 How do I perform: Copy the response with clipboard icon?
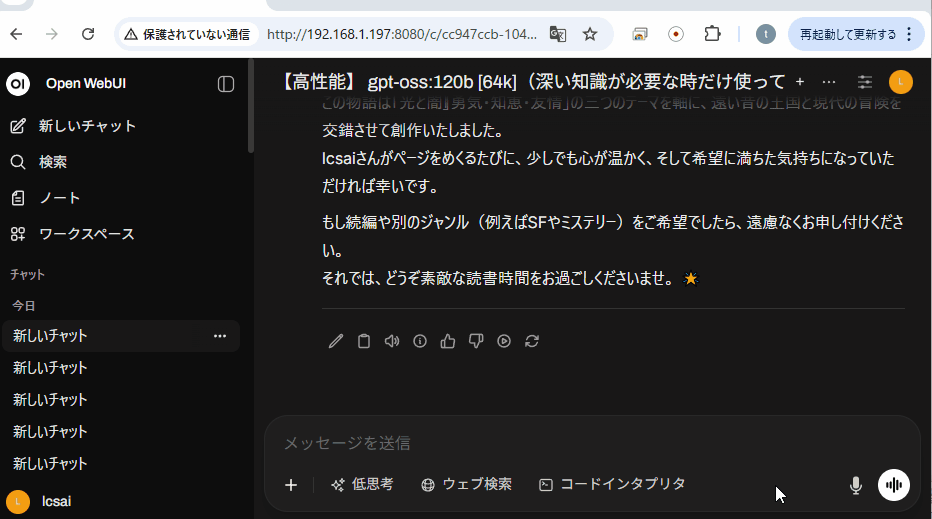coord(364,341)
